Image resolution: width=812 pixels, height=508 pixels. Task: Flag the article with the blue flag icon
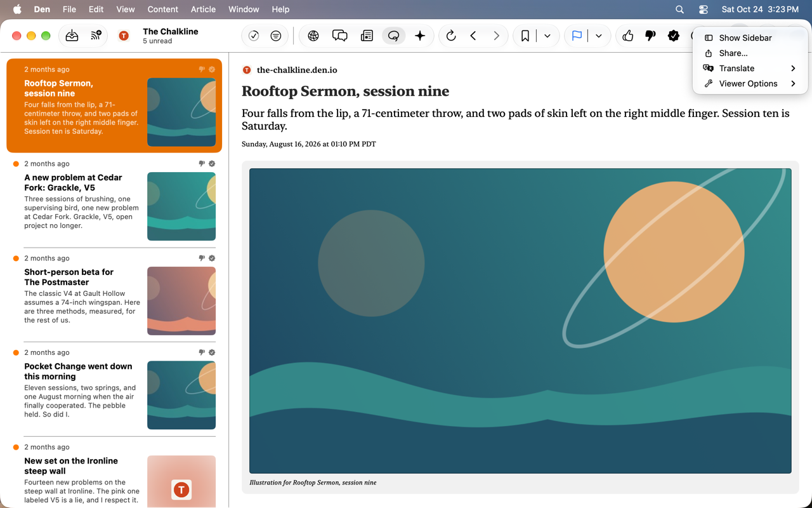[x=577, y=36]
